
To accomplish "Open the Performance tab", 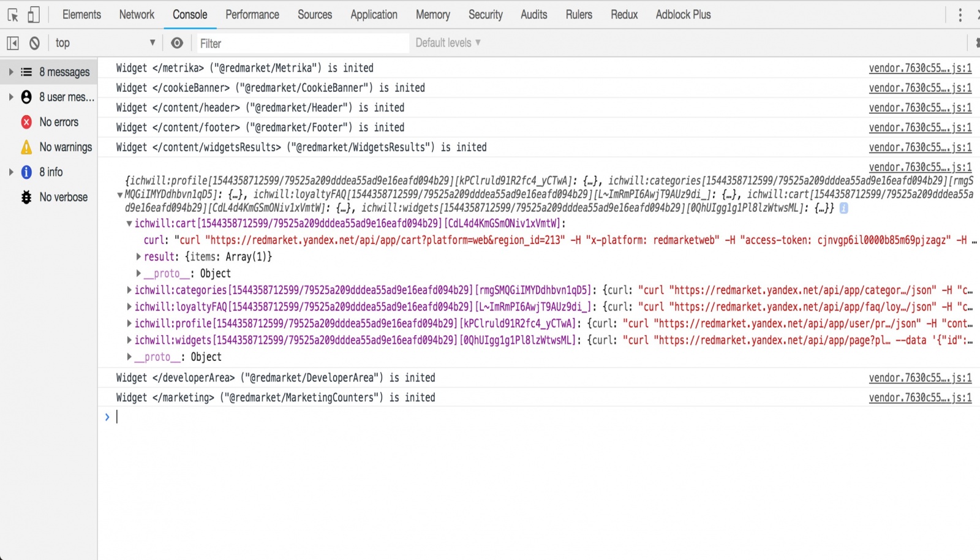I will tap(252, 15).
